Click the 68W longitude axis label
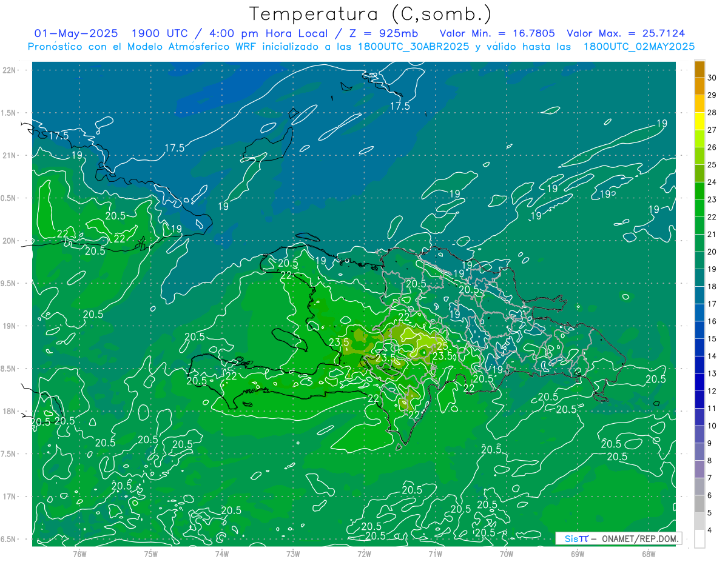 point(649,554)
